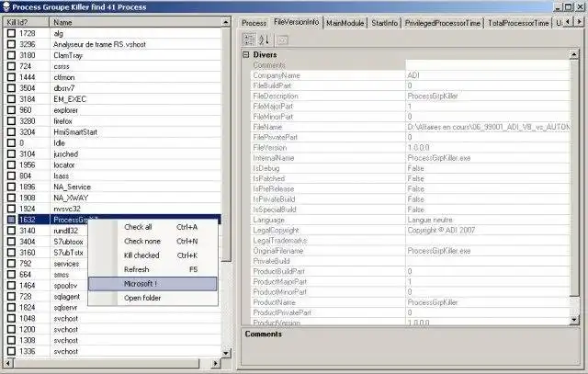Click property grid scroll down arrow

click(574, 320)
